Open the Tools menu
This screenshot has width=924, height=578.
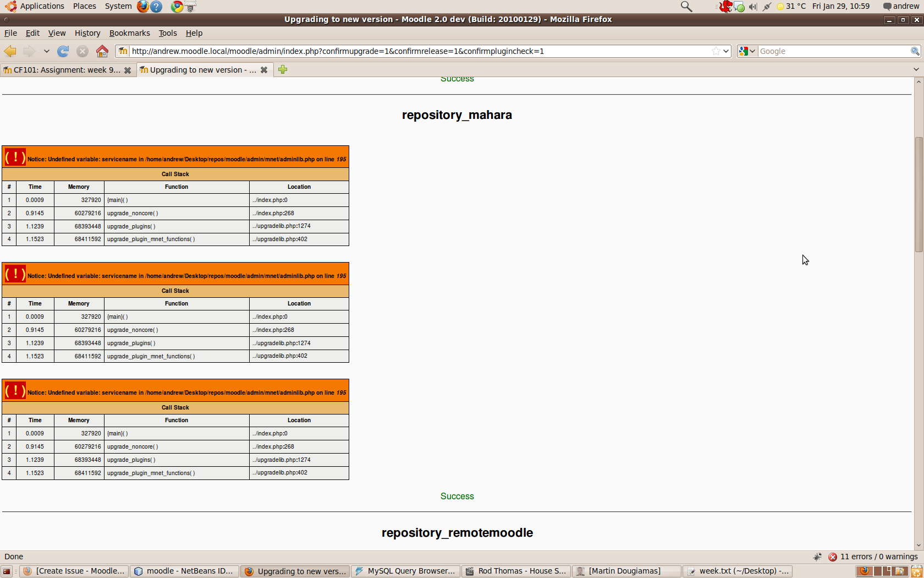point(168,33)
